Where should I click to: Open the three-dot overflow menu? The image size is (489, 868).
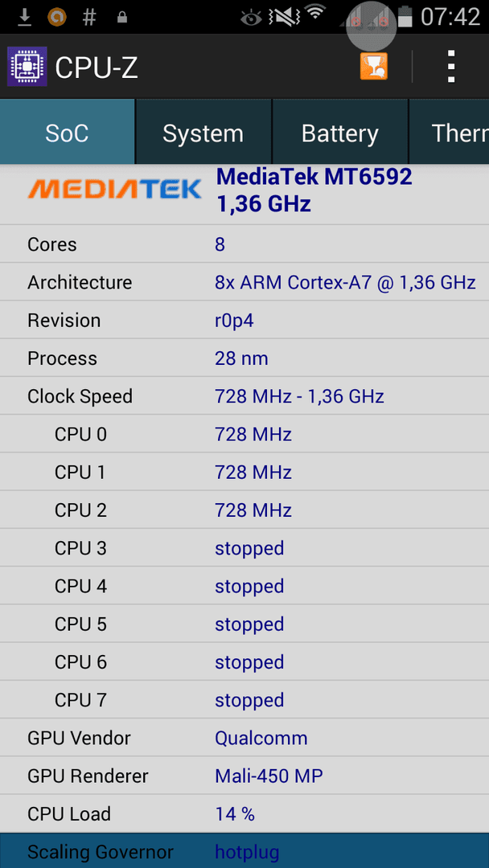pos(451,67)
